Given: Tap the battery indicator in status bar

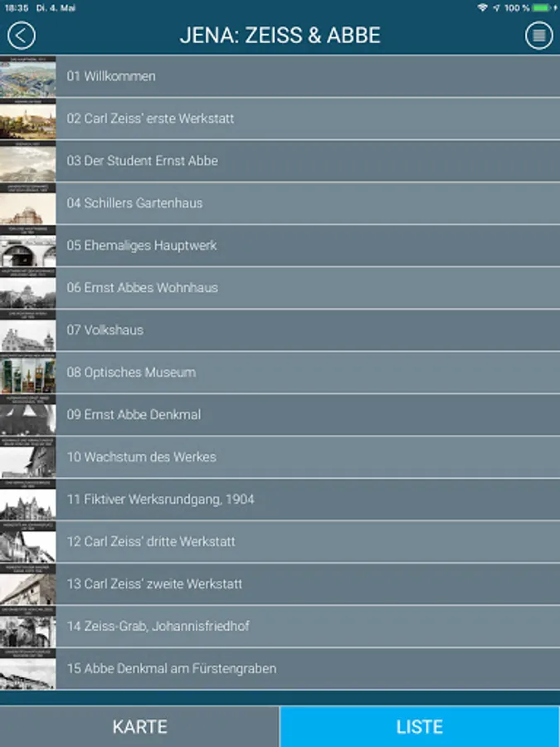Looking at the screenshot, I should click(x=542, y=7).
